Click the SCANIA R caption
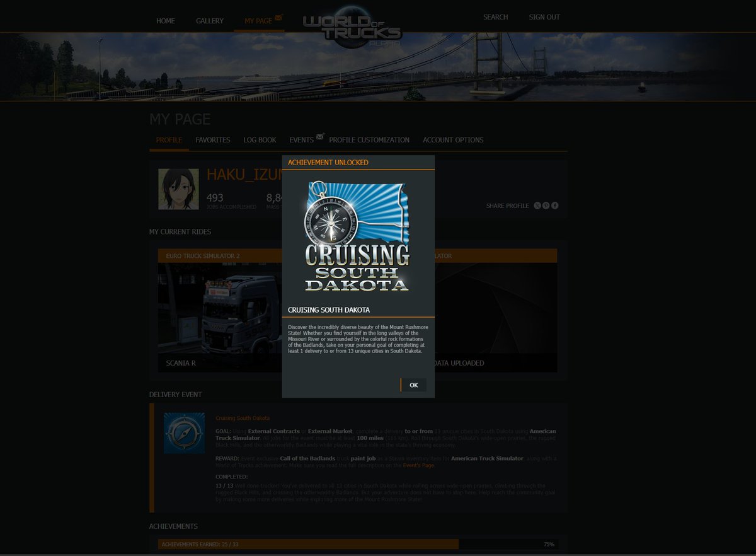The height and width of the screenshot is (556, 756). coord(181,363)
